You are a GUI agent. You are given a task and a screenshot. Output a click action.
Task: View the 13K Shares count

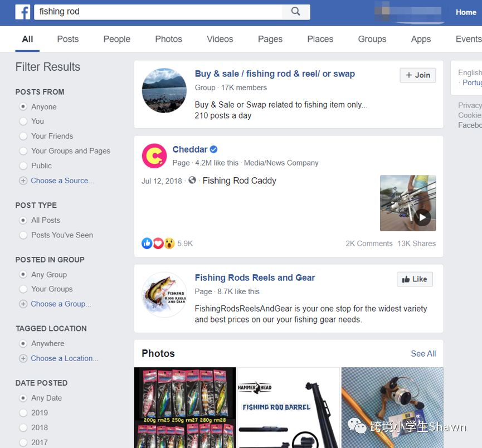[416, 244]
